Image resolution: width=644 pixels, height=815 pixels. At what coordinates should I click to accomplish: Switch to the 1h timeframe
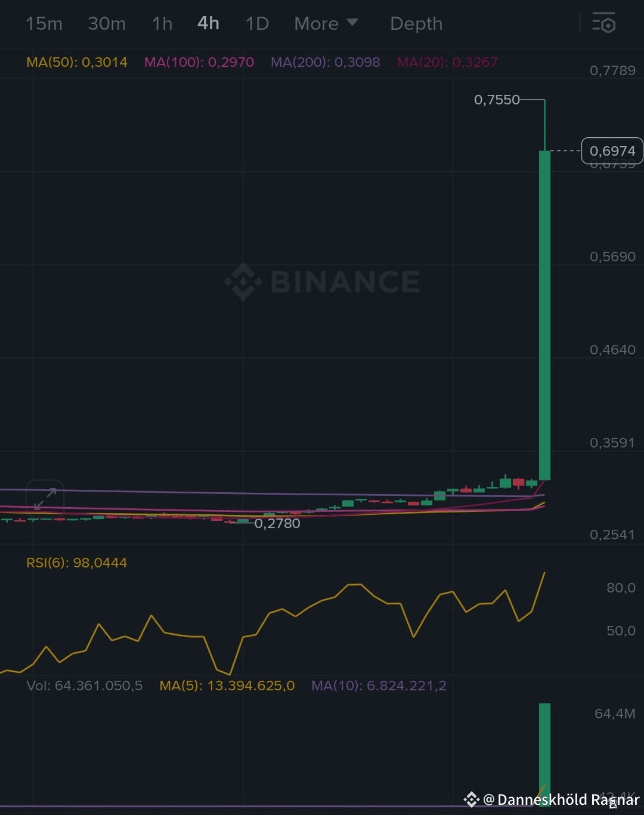(x=162, y=24)
